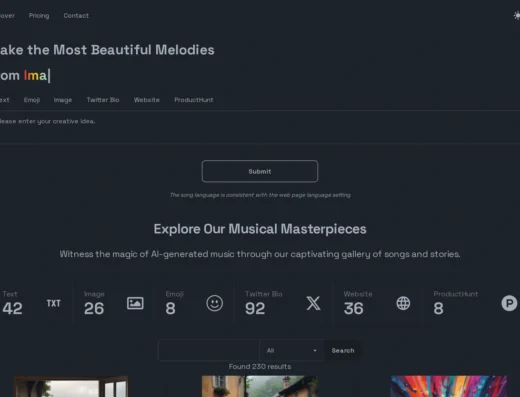The width and height of the screenshot is (520, 397).
Task: Open the village street gallery thumbnail
Action: (260, 387)
